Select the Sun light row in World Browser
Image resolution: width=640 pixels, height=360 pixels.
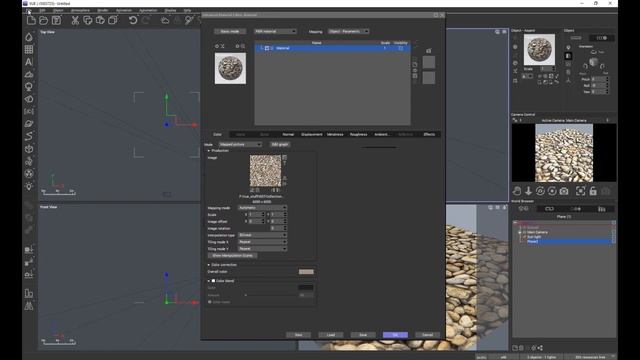pyautogui.click(x=534, y=237)
